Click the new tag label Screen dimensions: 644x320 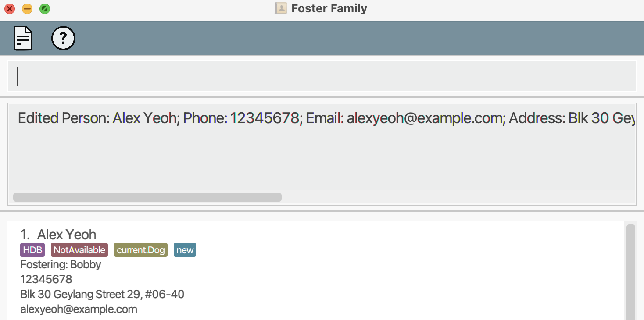pyautogui.click(x=185, y=250)
